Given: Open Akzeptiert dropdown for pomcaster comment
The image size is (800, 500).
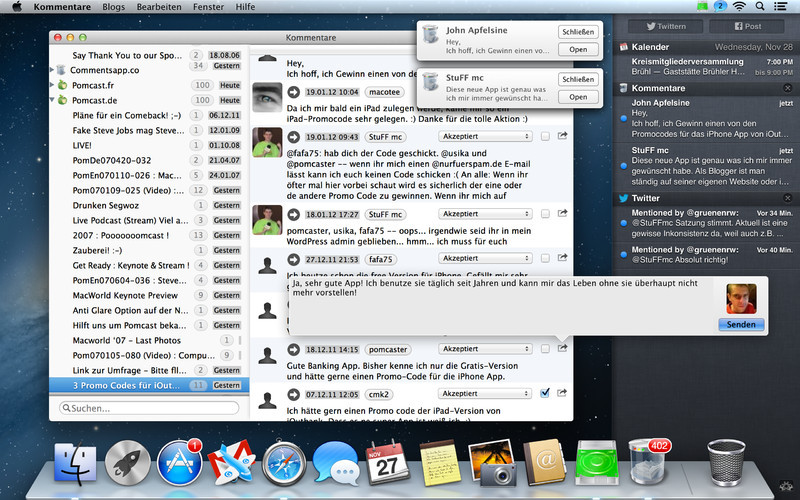Looking at the screenshot, I should [x=485, y=350].
